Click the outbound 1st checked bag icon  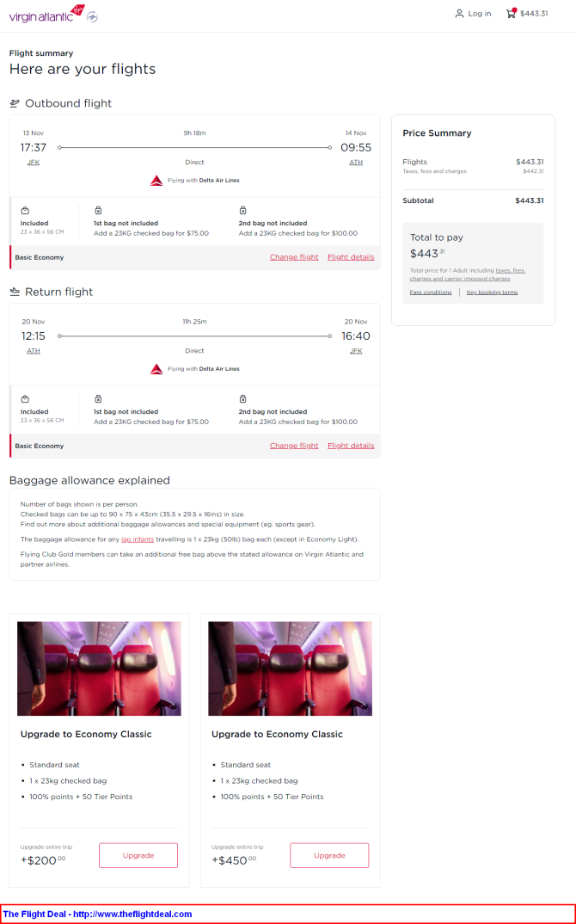tap(98, 211)
